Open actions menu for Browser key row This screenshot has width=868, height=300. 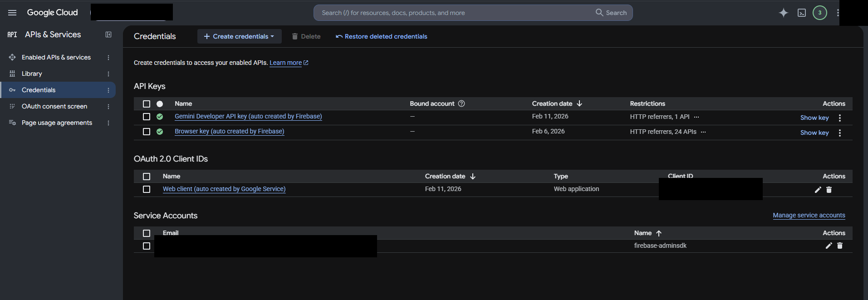[840, 133]
